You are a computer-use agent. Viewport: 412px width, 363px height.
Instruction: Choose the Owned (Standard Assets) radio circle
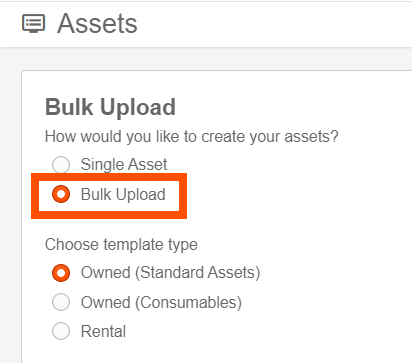(61, 273)
